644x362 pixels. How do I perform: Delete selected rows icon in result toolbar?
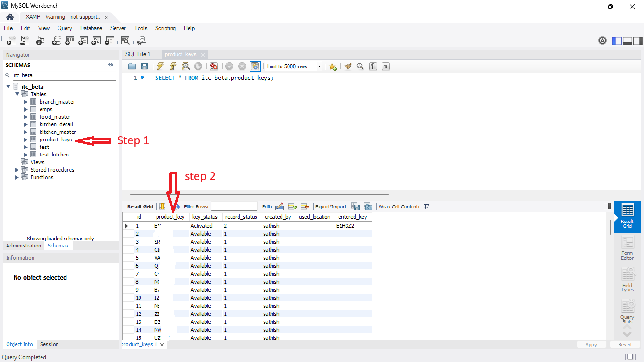tap(305, 206)
